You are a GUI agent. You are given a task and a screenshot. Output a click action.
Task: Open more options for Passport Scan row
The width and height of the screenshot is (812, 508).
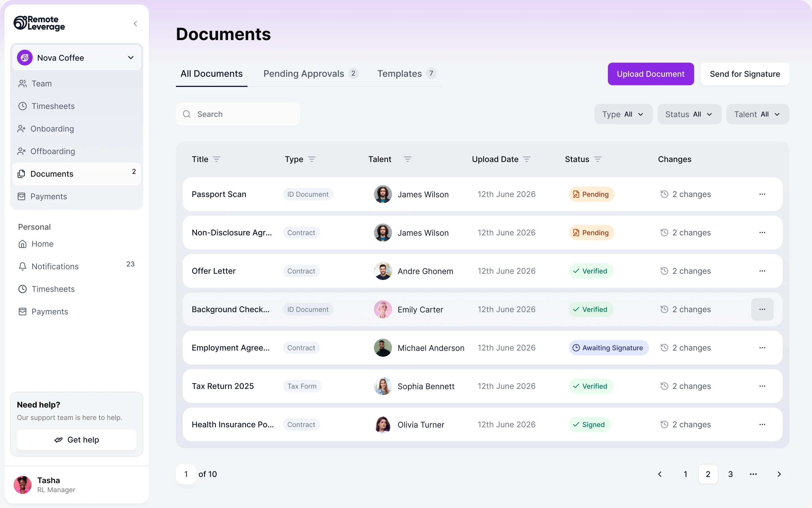point(762,194)
